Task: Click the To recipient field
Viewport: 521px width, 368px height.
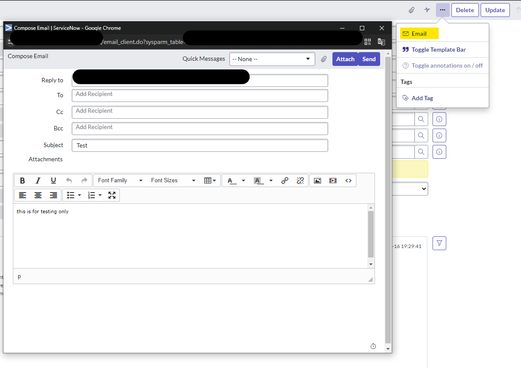Action: click(200, 95)
